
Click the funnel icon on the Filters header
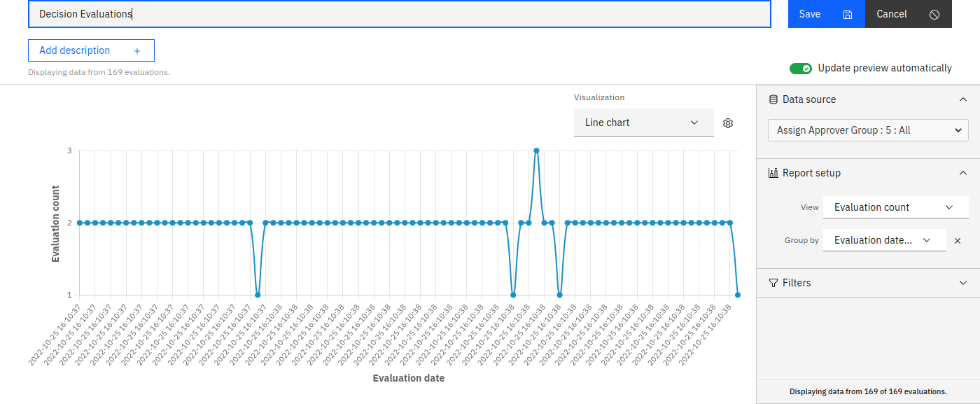click(773, 282)
